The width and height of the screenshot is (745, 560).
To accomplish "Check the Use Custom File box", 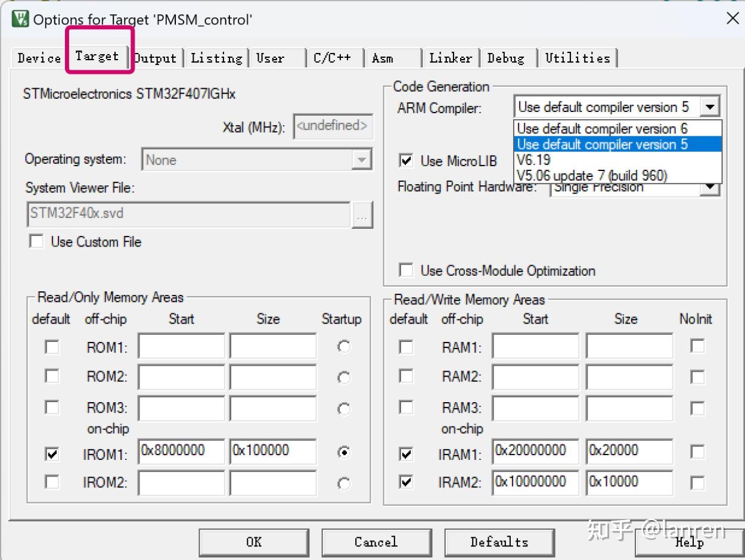I will (37, 241).
